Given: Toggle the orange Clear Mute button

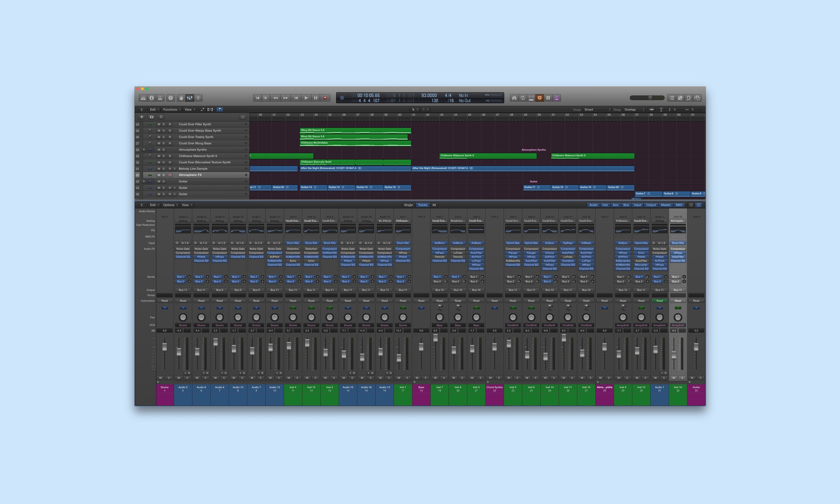Looking at the screenshot, I should [x=540, y=98].
